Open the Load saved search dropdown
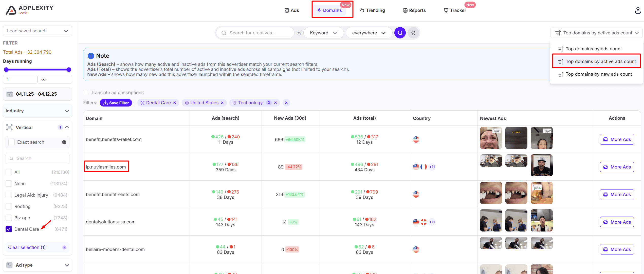This screenshot has width=644, height=274. pos(38,31)
